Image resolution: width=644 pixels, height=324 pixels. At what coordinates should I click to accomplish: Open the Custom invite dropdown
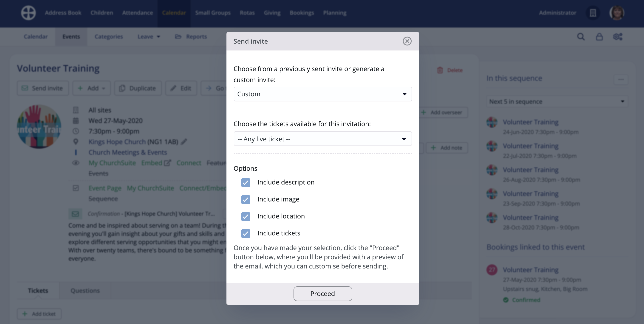(x=322, y=94)
